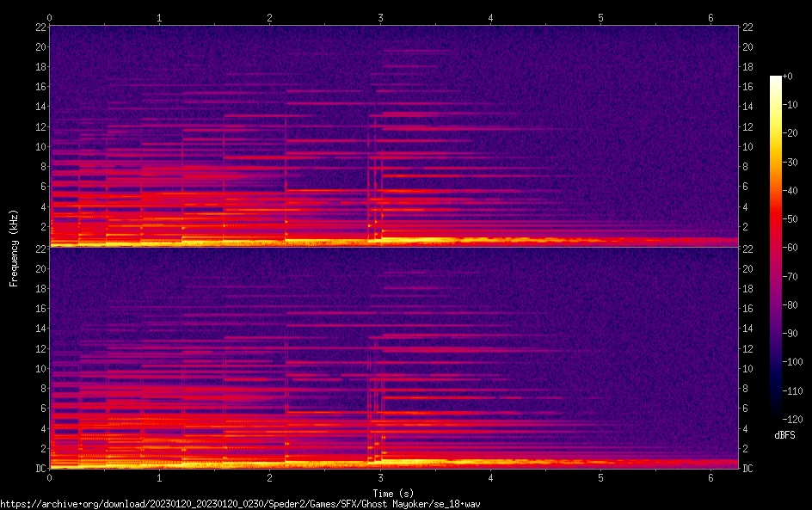Image resolution: width=812 pixels, height=510 pixels.
Task: Click the 3 second mark on bottom time axis
Action: coord(380,478)
